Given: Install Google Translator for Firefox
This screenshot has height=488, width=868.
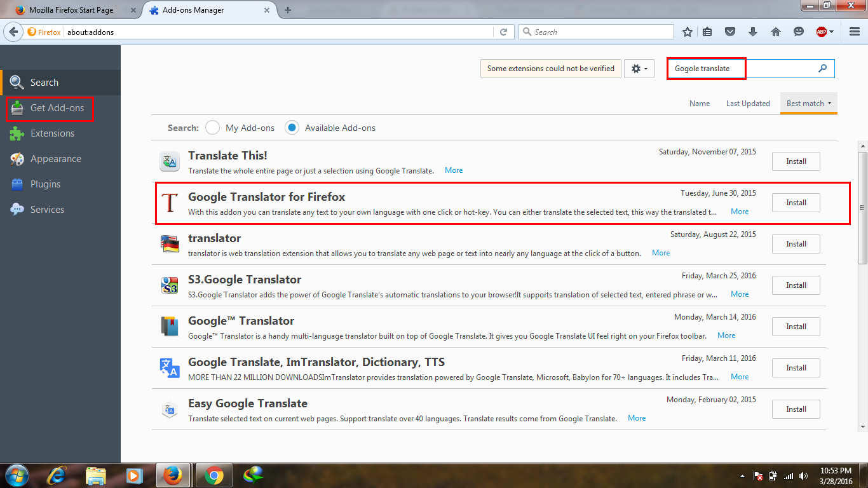Looking at the screenshot, I should tap(796, 203).
